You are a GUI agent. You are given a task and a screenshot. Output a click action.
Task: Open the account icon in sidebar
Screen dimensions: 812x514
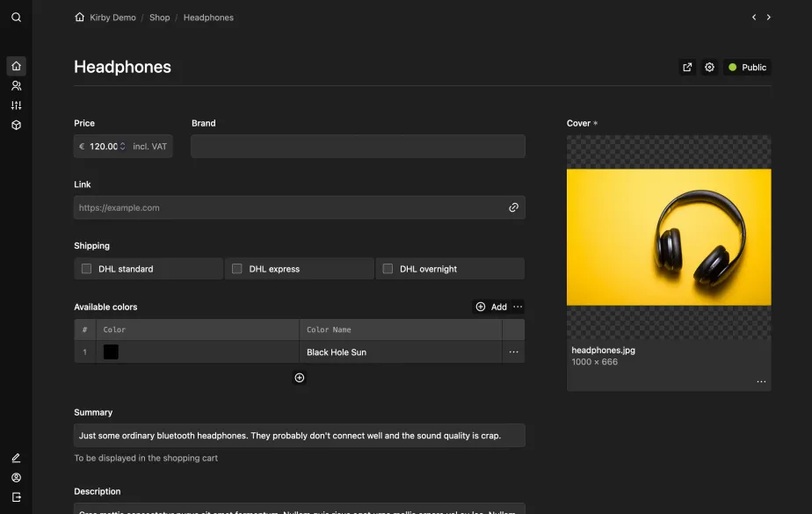(x=16, y=478)
